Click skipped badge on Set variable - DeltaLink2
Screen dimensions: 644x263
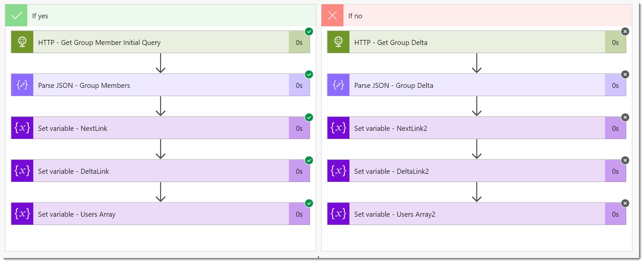tap(625, 160)
